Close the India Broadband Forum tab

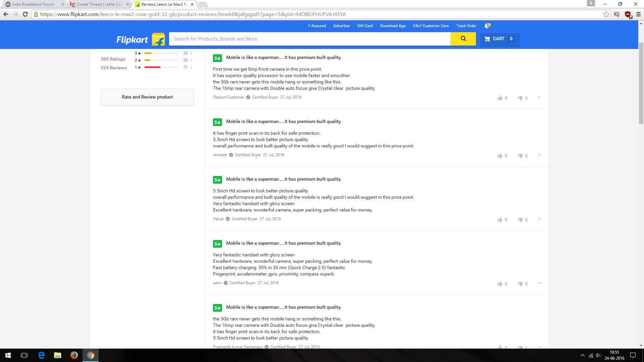pos(62,4)
